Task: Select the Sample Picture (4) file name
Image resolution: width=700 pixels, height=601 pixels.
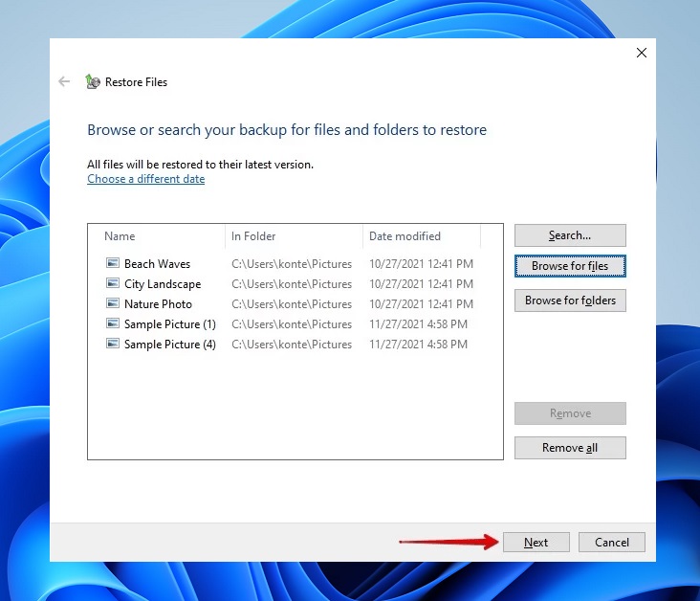Action: 170,345
